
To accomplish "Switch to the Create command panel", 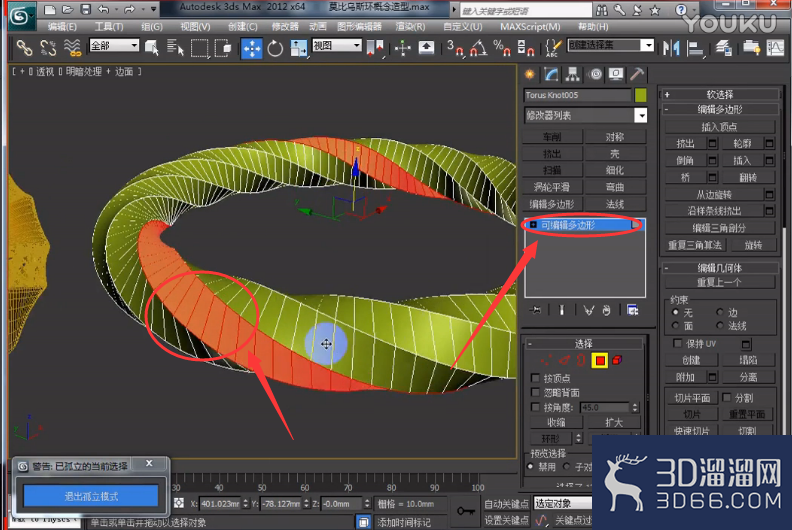I will [x=529, y=75].
